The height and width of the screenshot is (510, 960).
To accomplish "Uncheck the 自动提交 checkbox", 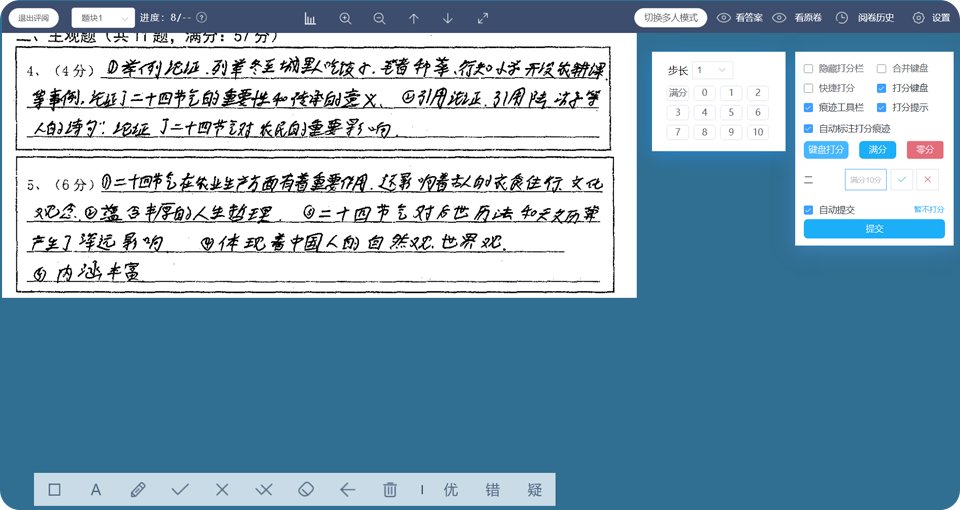I will coord(809,210).
